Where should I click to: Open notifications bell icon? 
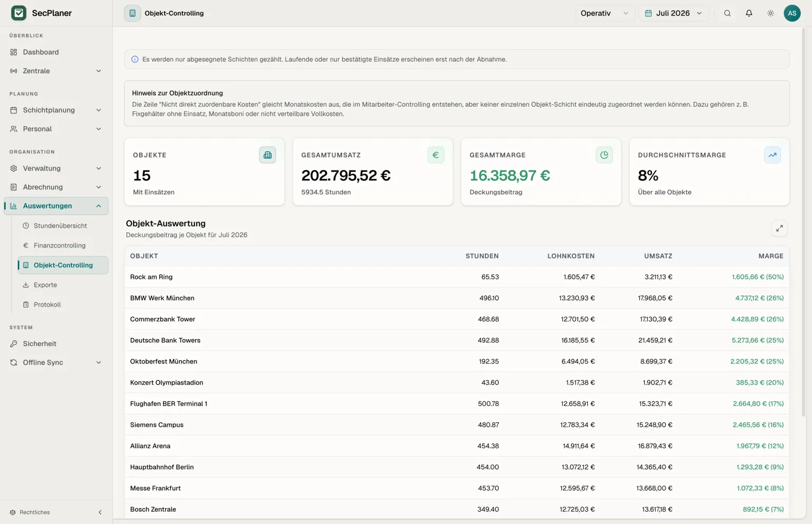click(x=749, y=13)
